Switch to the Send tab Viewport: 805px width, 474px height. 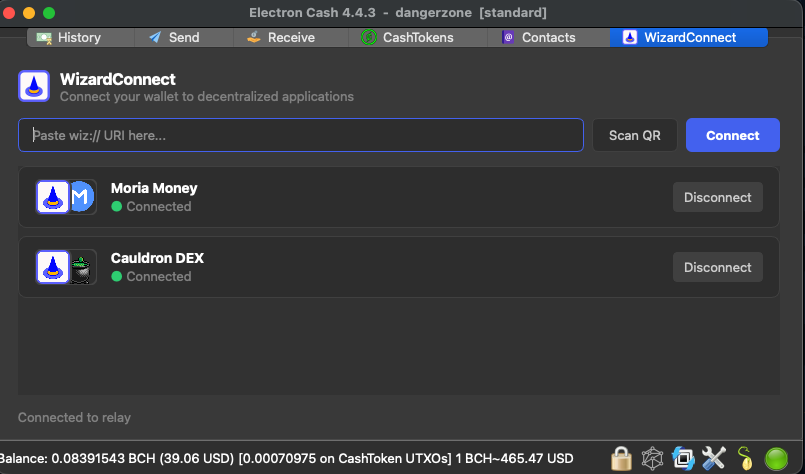coord(184,37)
